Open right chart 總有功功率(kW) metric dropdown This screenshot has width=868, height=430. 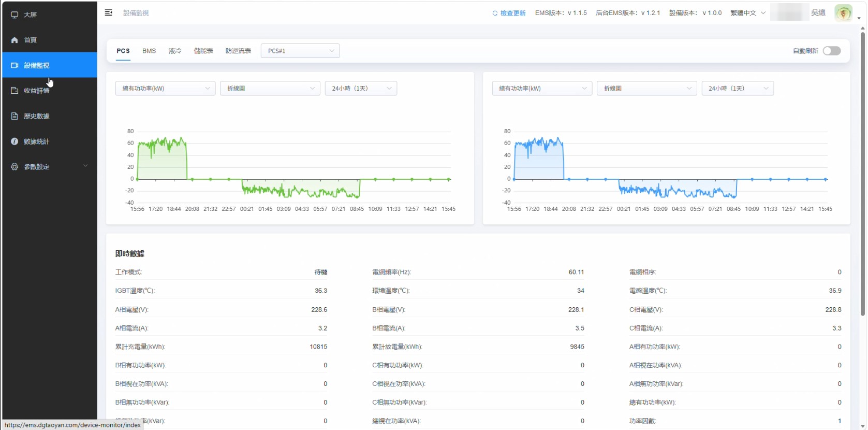click(x=542, y=89)
